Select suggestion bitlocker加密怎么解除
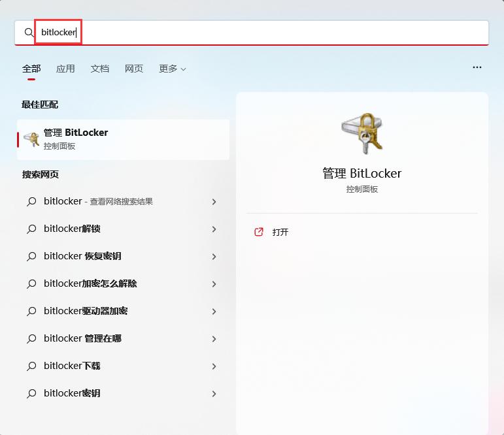Viewport: 504px width, 435px height. tap(123, 283)
